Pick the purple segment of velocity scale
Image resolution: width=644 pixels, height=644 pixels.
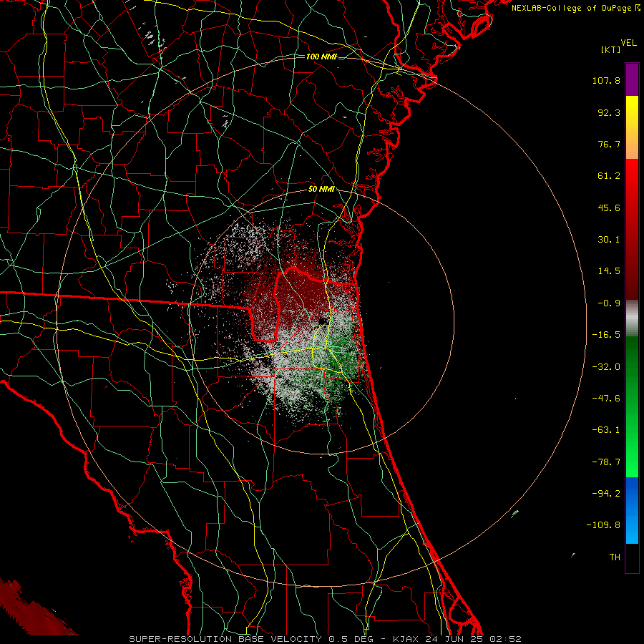[632, 79]
